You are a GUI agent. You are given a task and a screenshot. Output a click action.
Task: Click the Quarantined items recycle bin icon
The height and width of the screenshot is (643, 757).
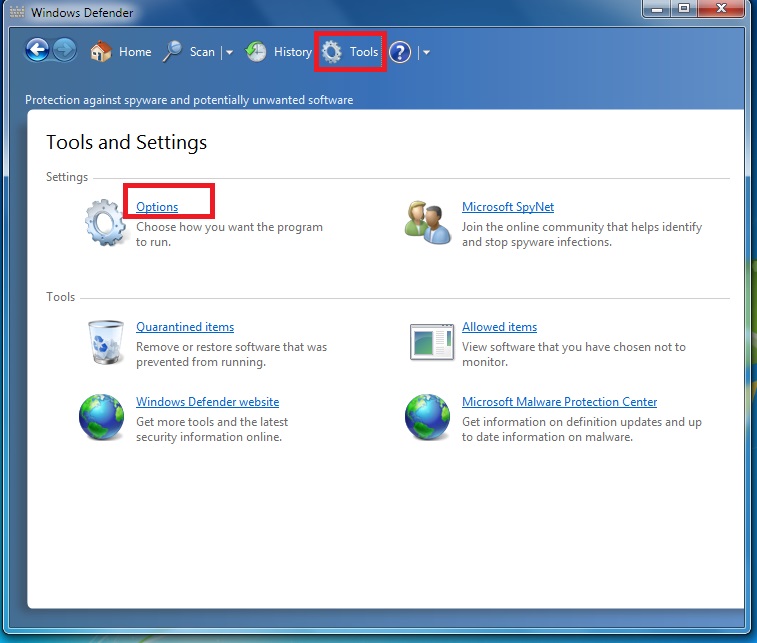click(x=106, y=342)
